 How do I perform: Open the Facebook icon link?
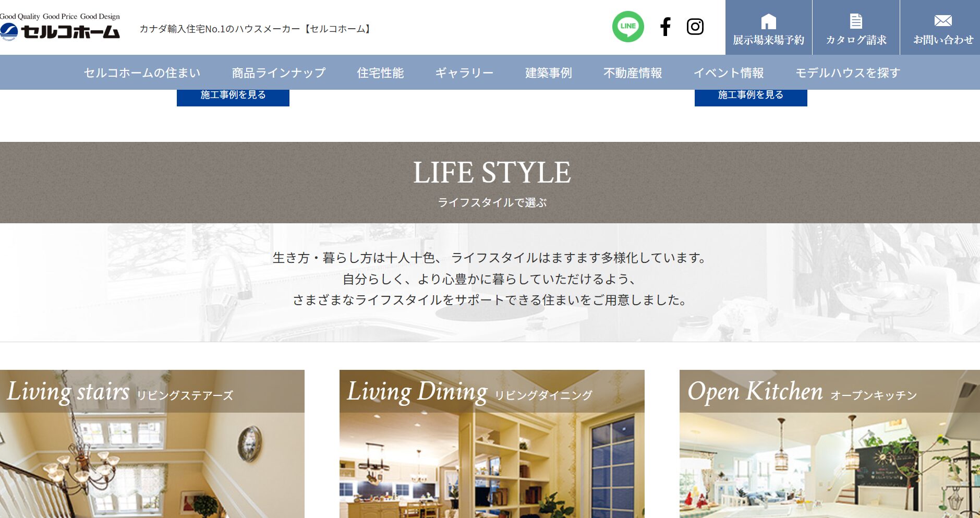pos(665,27)
